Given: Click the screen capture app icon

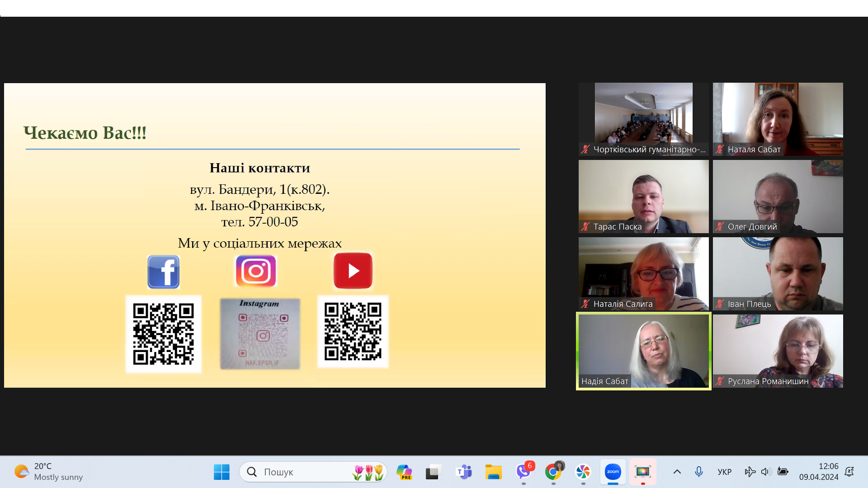Looking at the screenshot, I should (642, 472).
